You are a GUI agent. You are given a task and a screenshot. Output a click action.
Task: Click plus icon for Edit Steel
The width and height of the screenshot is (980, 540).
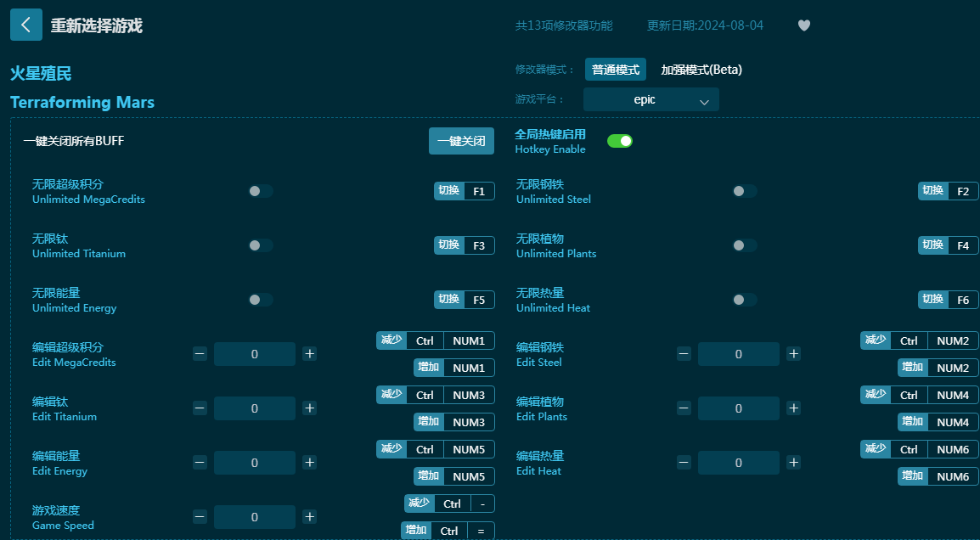pos(793,354)
